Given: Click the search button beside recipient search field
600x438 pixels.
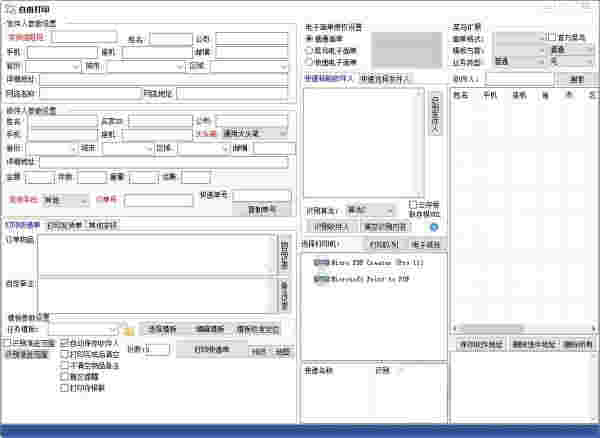Looking at the screenshot, I should [577, 79].
